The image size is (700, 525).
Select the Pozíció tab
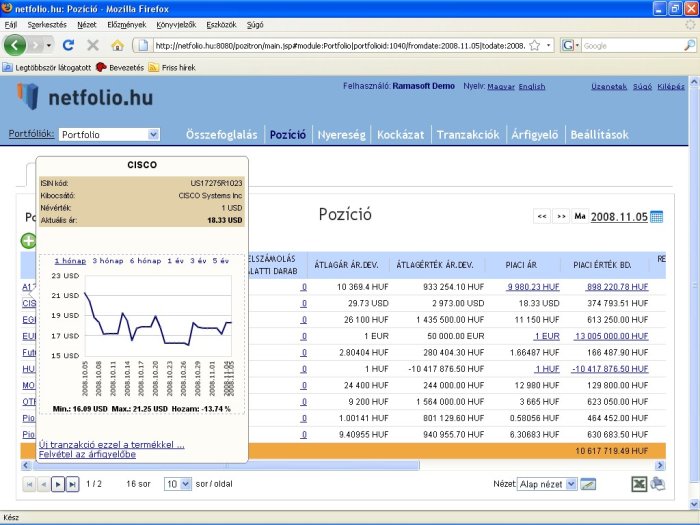tap(288, 135)
